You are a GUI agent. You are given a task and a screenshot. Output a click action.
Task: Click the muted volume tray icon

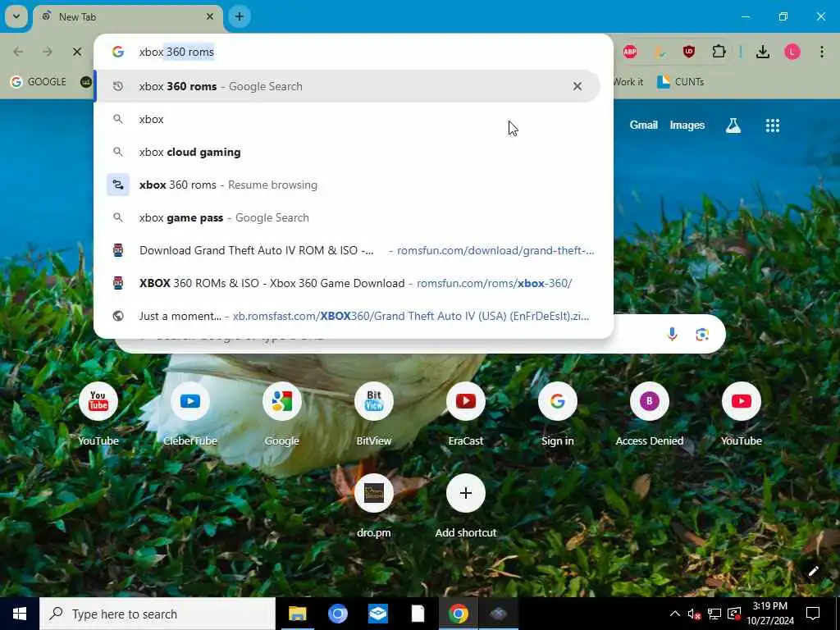click(694, 614)
